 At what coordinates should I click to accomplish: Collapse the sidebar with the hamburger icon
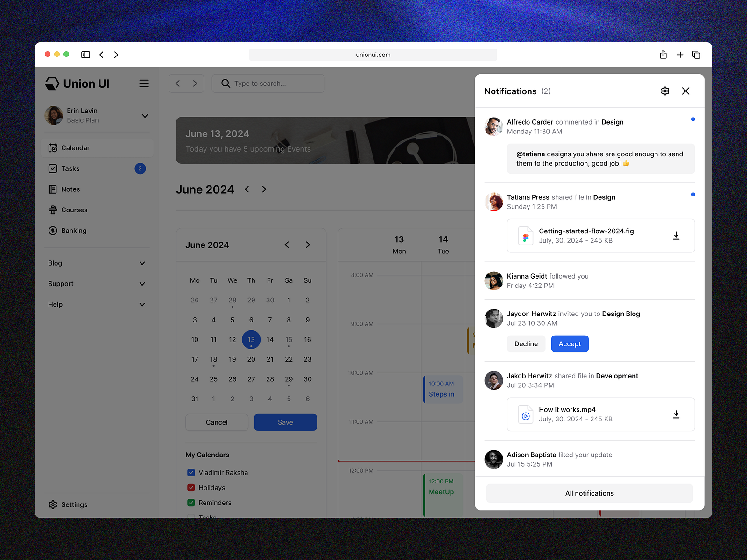coord(144,84)
